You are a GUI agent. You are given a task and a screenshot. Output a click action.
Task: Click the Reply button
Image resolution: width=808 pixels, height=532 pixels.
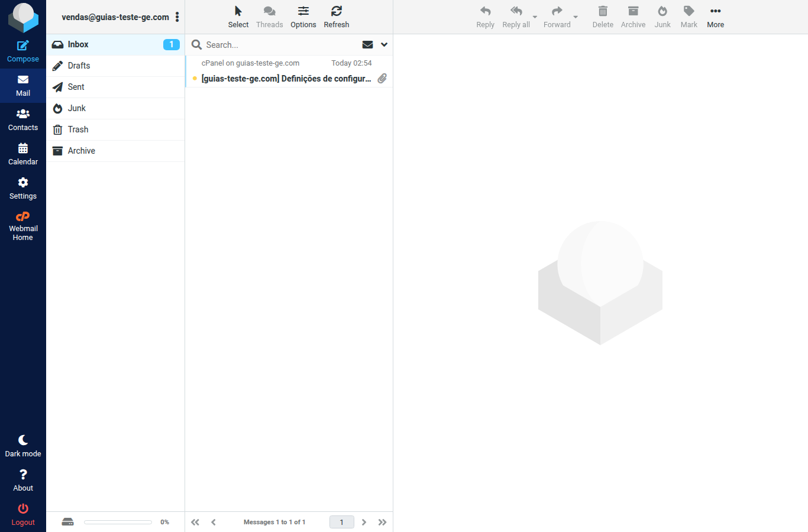coord(486,17)
